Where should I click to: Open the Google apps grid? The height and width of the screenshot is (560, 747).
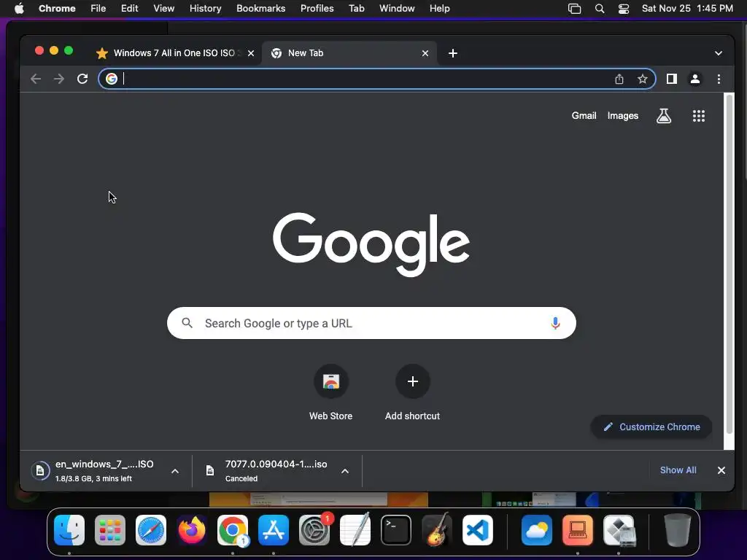point(698,116)
